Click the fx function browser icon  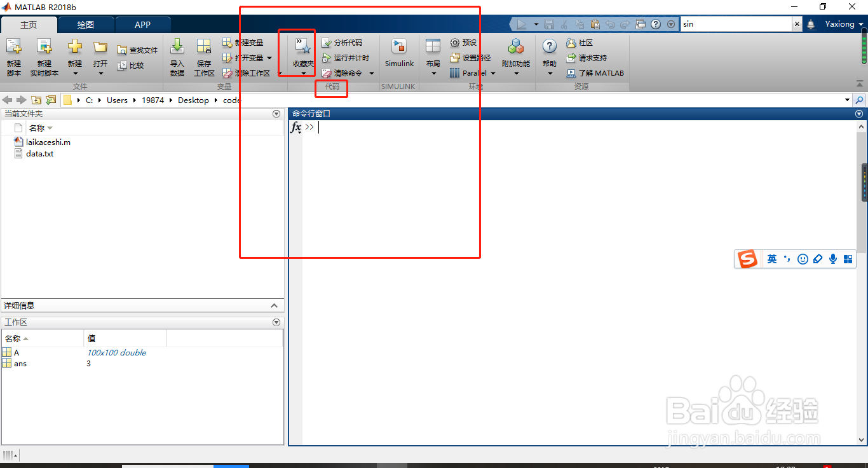pyautogui.click(x=296, y=128)
